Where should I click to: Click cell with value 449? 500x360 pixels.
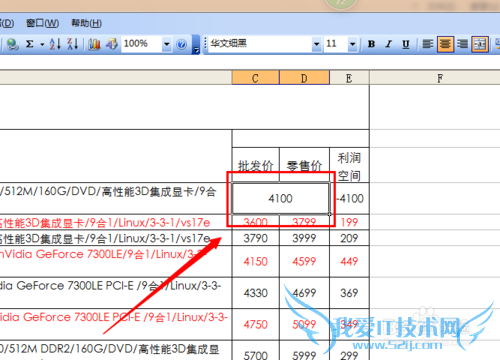(x=349, y=261)
